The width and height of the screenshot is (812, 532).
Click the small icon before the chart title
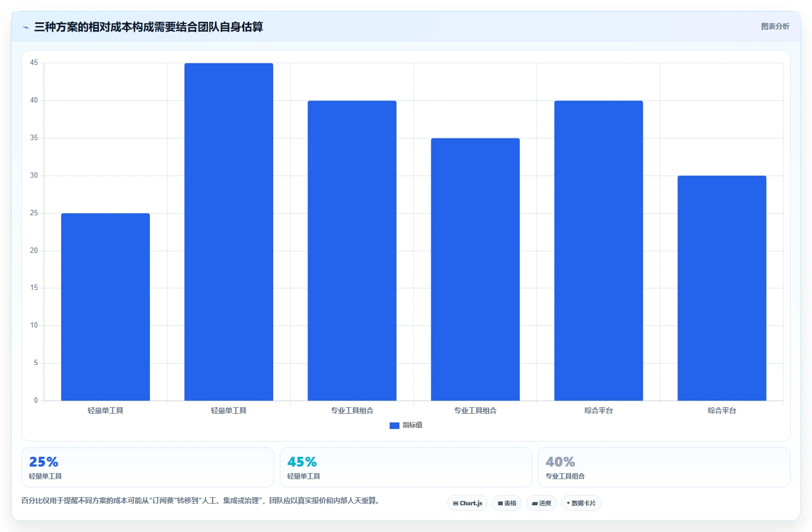(x=26, y=27)
